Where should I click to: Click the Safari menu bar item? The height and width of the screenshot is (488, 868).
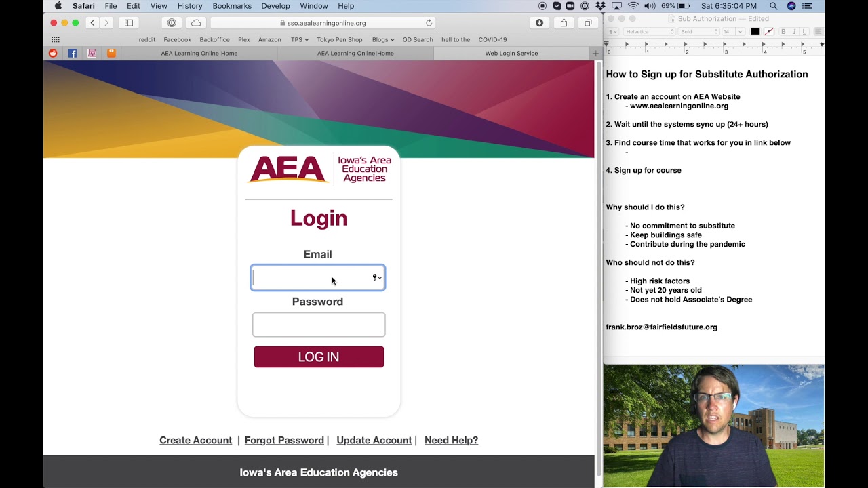coord(84,6)
